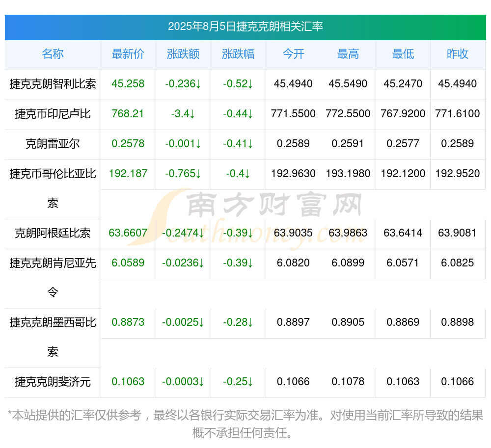Click open value 0.8897
This screenshot has width=491, height=448.
pyautogui.click(x=293, y=322)
